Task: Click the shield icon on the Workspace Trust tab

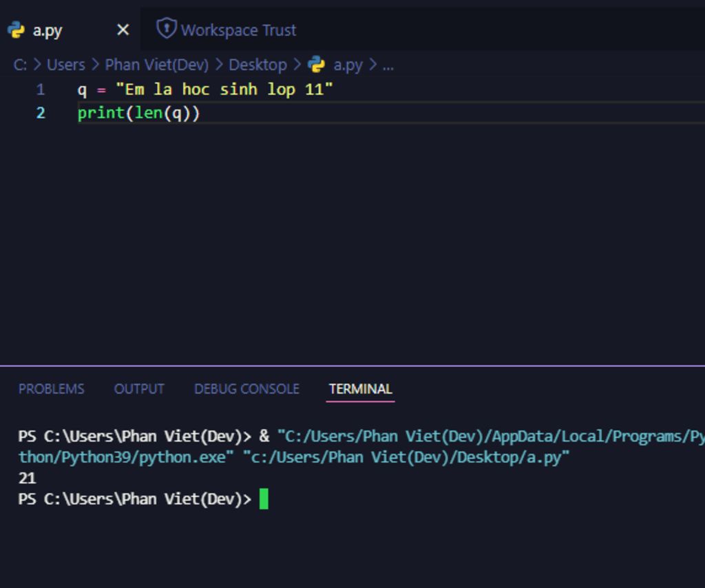Action: point(166,29)
